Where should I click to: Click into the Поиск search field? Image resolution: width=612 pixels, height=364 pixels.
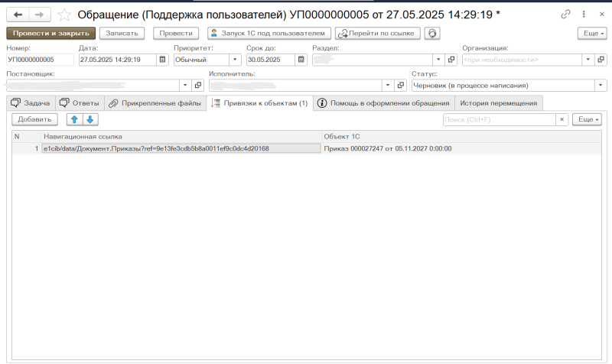pyautogui.click(x=499, y=119)
